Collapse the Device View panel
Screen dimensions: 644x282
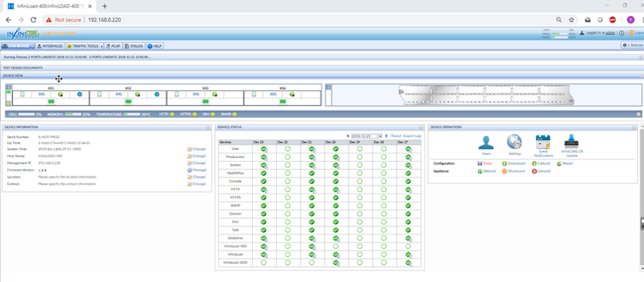point(642,76)
